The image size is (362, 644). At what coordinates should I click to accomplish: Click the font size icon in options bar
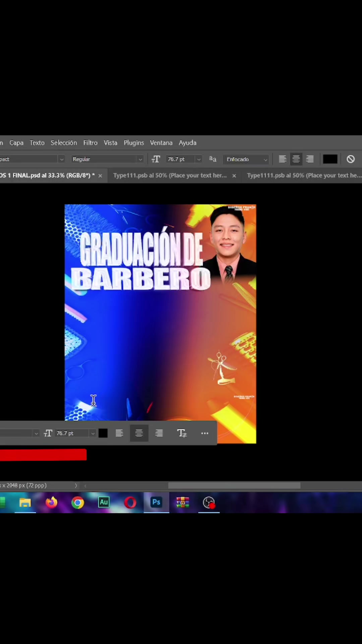pos(156,159)
